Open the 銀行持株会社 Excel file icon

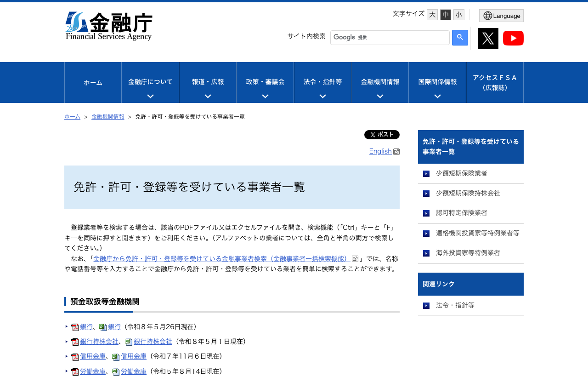[x=129, y=342]
